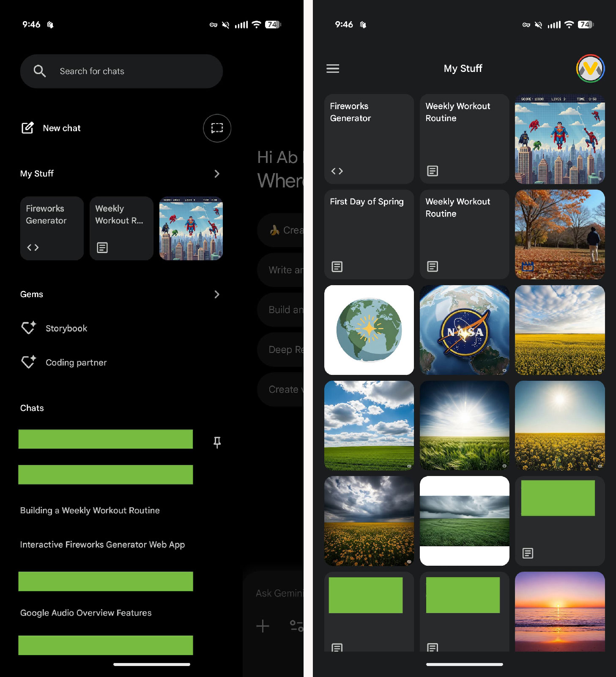This screenshot has height=677, width=616.
Task: Click the New chat compose icon
Action: tap(28, 128)
